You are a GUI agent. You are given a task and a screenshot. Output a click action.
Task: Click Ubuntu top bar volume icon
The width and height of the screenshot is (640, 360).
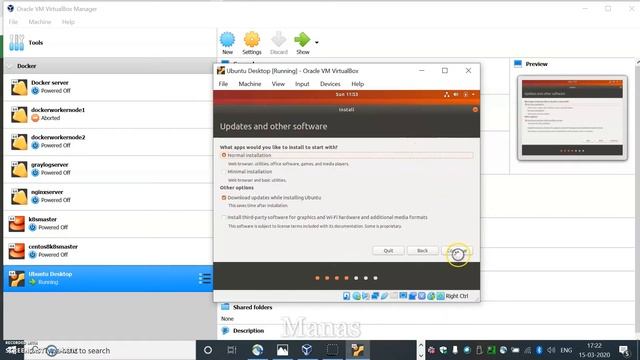(456, 94)
